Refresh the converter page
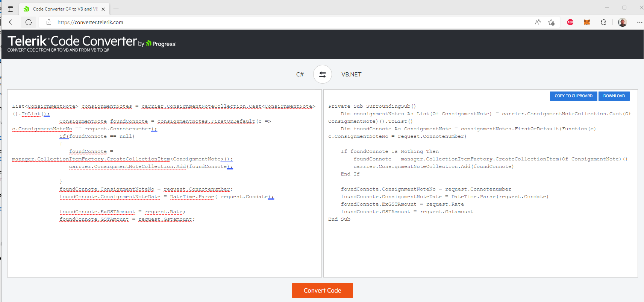The width and height of the screenshot is (644, 302). pyautogui.click(x=29, y=22)
